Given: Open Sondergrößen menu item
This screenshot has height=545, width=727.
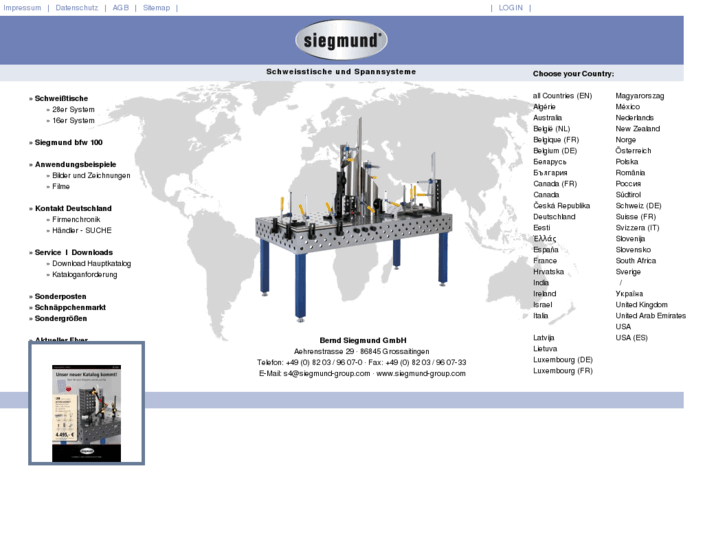Looking at the screenshot, I should tap(61, 319).
